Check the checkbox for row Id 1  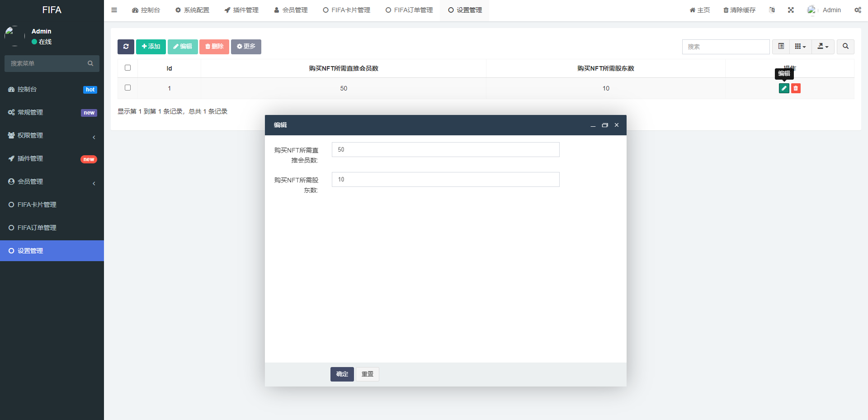click(x=127, y=88)
